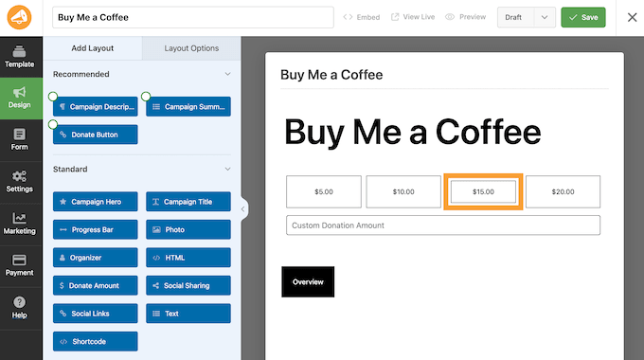Add recommended Donate Button block
The width and height of the screenshot is (644, 360).
[96, 135]
